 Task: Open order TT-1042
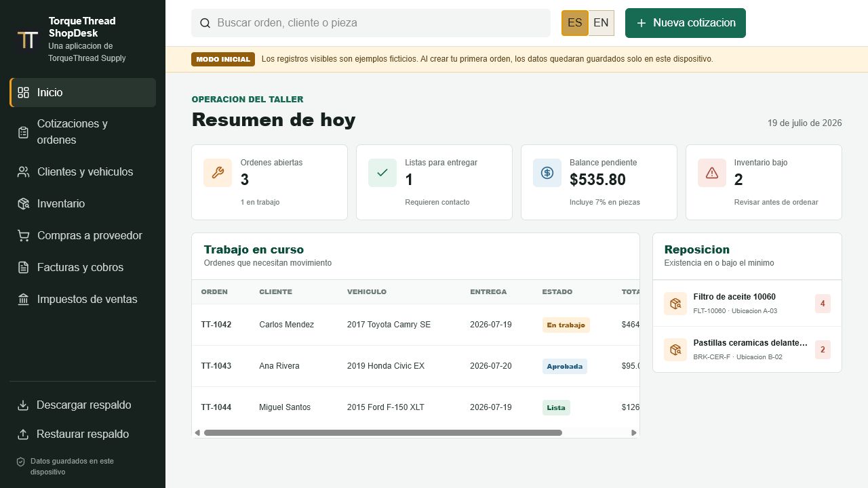coord(216,325)
